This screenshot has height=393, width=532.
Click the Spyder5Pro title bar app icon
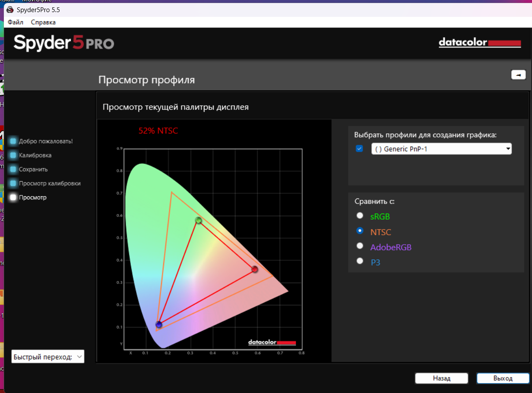(10, 9)
